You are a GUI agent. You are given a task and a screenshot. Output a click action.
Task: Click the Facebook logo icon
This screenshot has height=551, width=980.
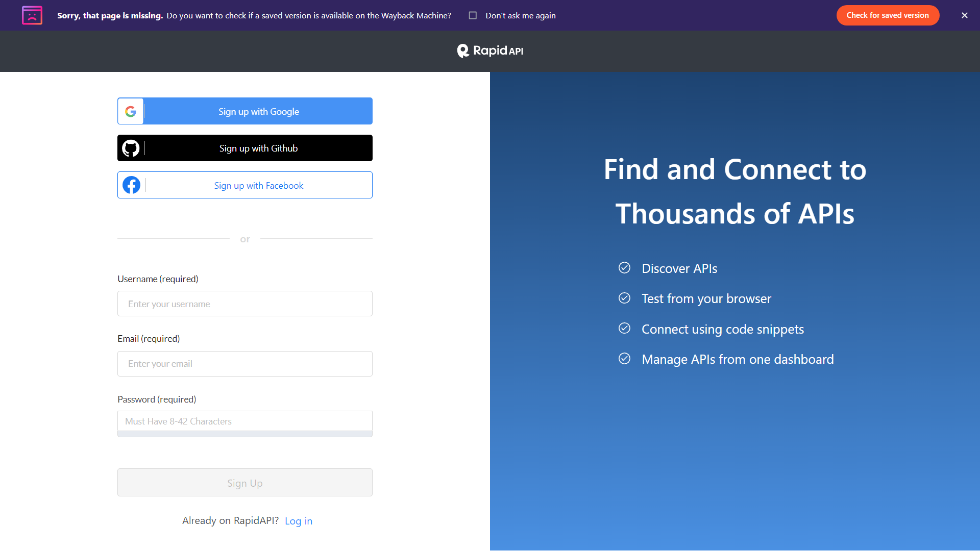(x=131, y=185)
